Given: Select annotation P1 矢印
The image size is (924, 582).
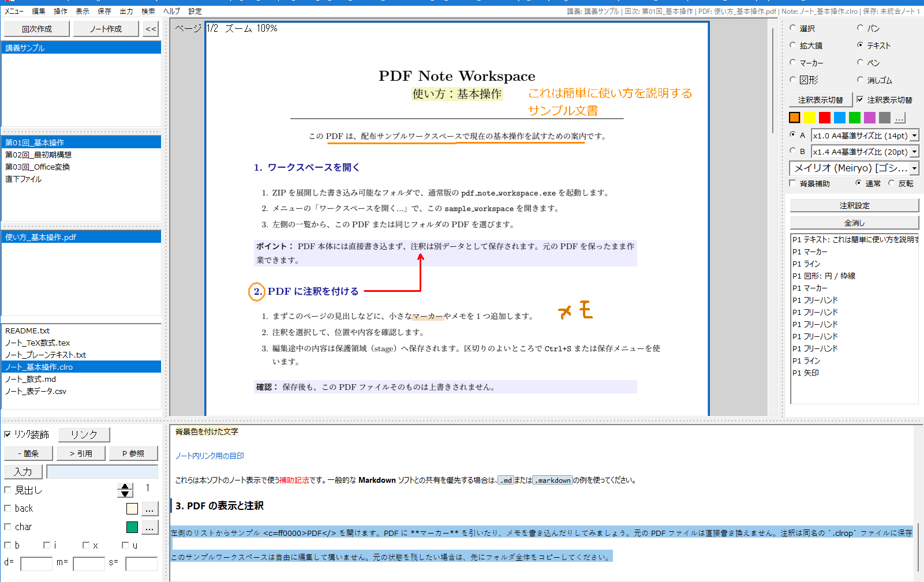Looking at the screenshot, I should [x=855, y=373].
